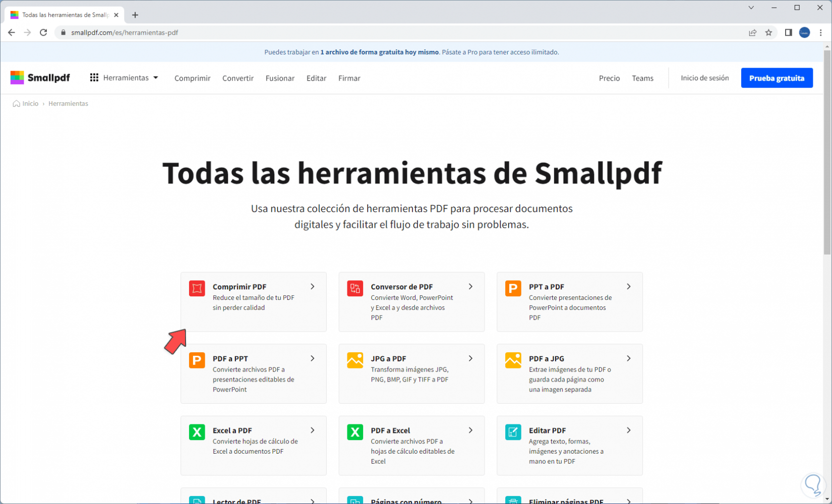832x504 pixels.
Task: Open the Precio page
Action: pyautogui.click(x=609, y=78)
